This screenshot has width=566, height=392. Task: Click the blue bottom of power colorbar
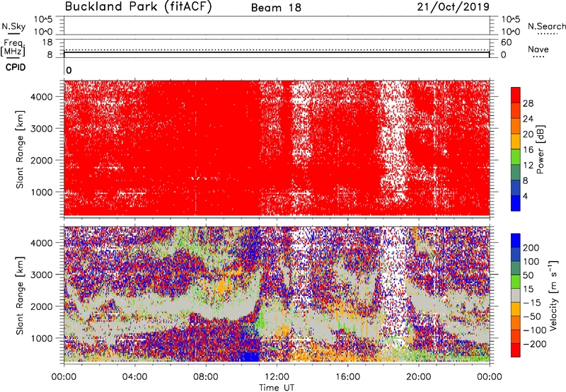click(516, 203)
